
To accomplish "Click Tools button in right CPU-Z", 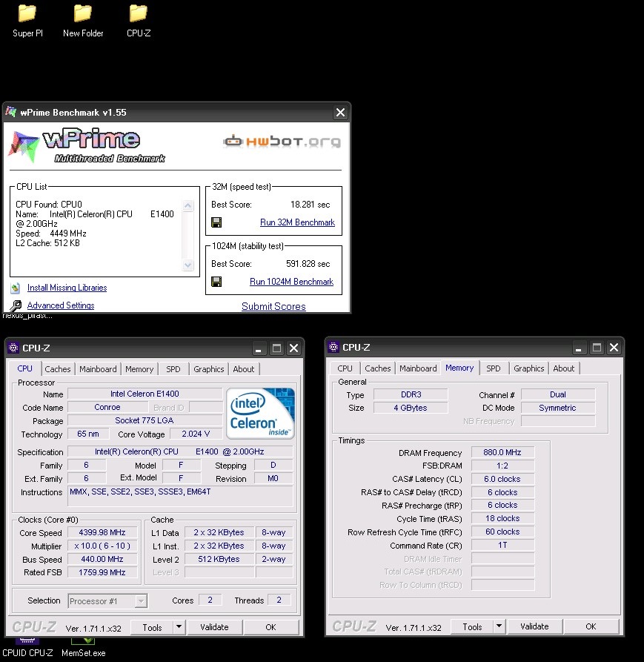I will click(472, 626).
